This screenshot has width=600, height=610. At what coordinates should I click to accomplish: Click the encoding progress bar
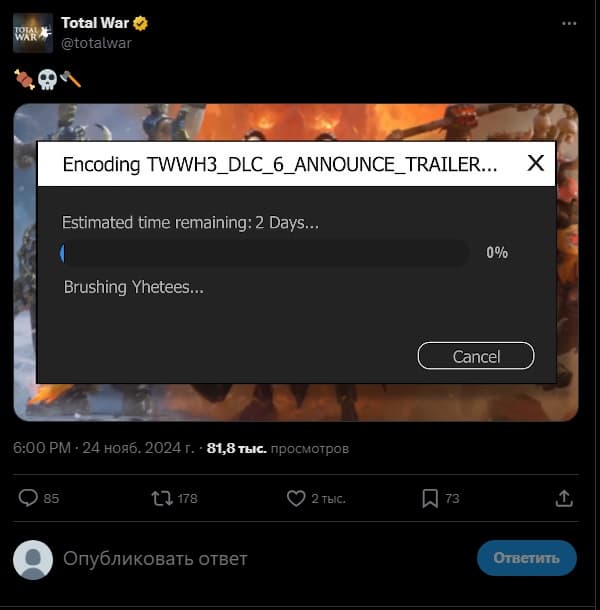click(x=264, y=253)
